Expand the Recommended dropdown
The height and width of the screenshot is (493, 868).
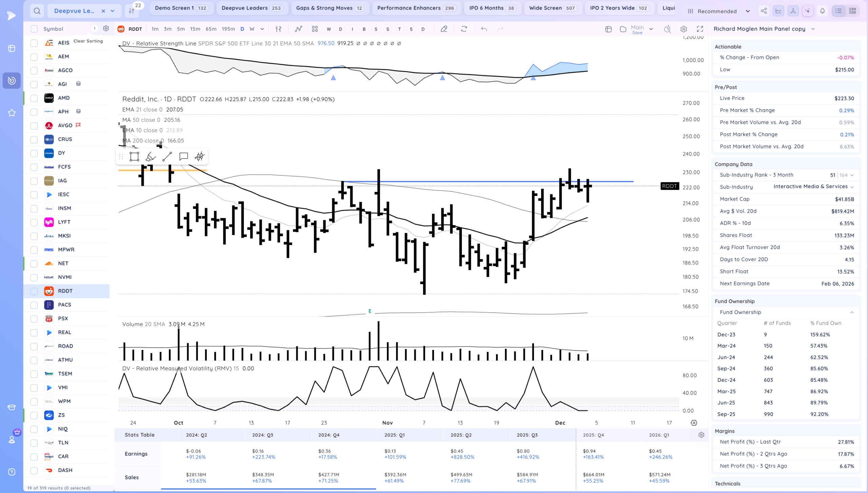click(747, 11)
